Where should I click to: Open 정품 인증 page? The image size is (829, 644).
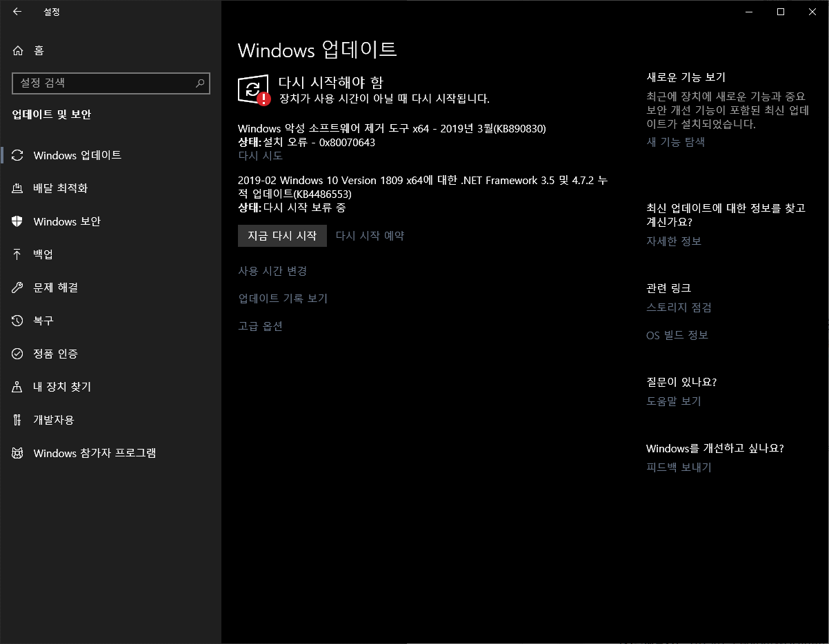click(110, 354)
